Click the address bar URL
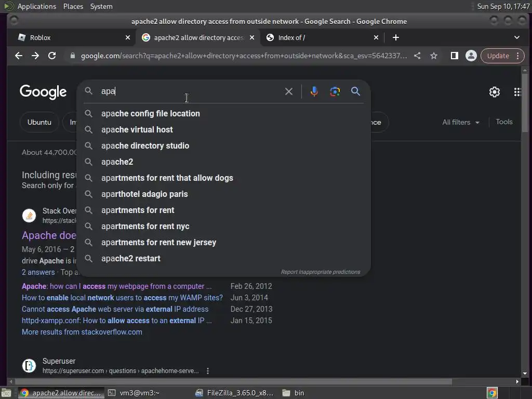This screenshot has width=532, height=399. [244, 56]
